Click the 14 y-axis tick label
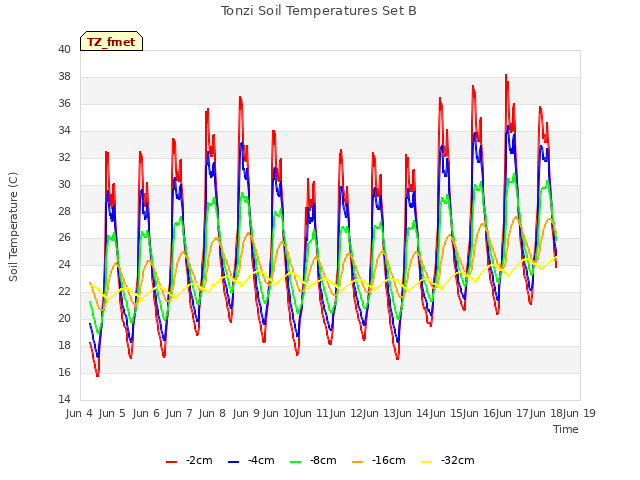 point(64,399)
